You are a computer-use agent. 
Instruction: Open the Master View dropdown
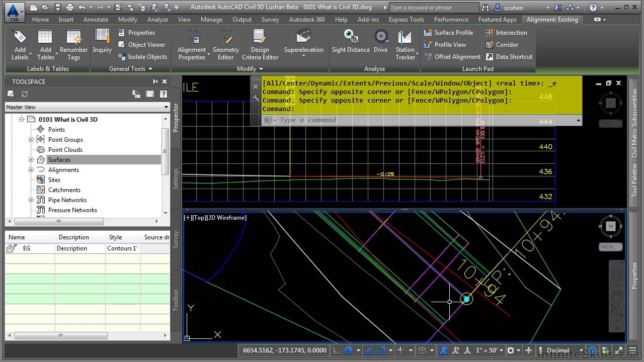(87, 107)
